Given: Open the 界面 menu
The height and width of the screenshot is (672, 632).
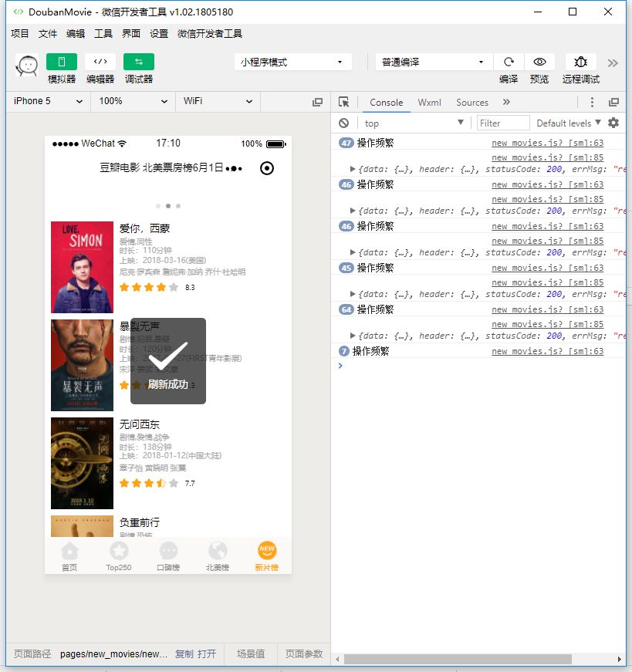Looking at the screenshot, I should coord(131,33).
